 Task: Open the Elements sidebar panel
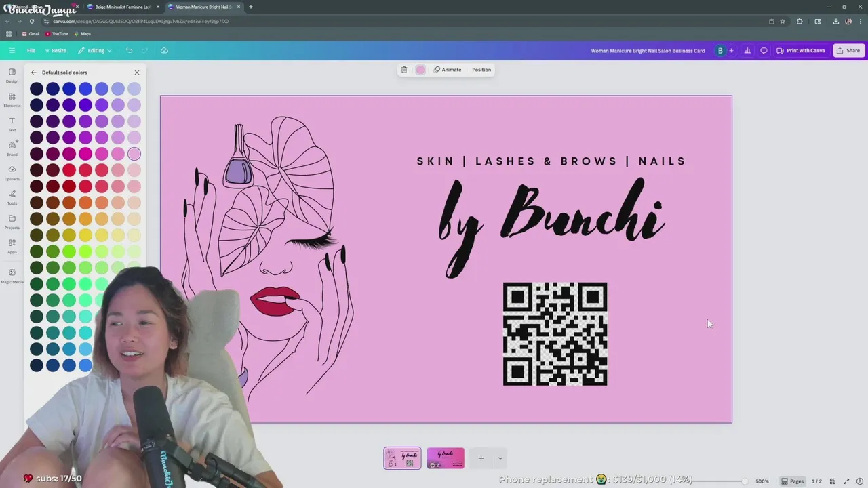[12, 100]
